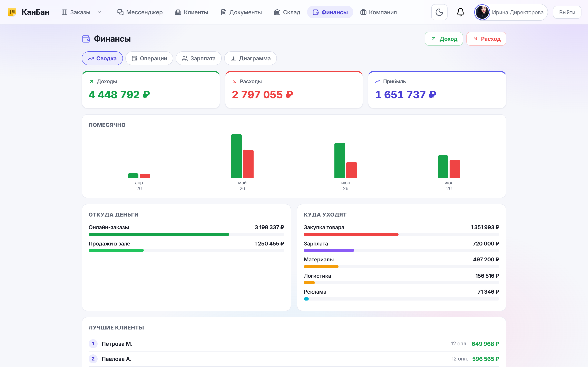
Task: Add expense with Расход button
Action: [486, 39]
